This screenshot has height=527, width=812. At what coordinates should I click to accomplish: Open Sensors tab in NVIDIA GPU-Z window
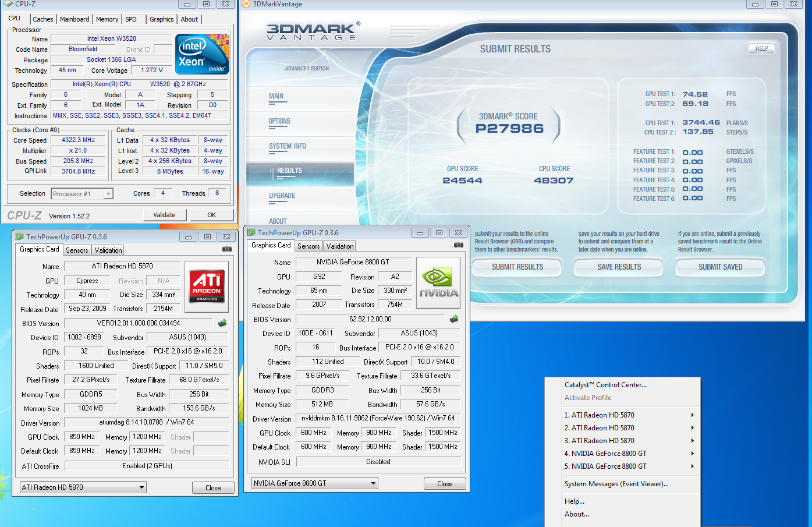point(309,246)
